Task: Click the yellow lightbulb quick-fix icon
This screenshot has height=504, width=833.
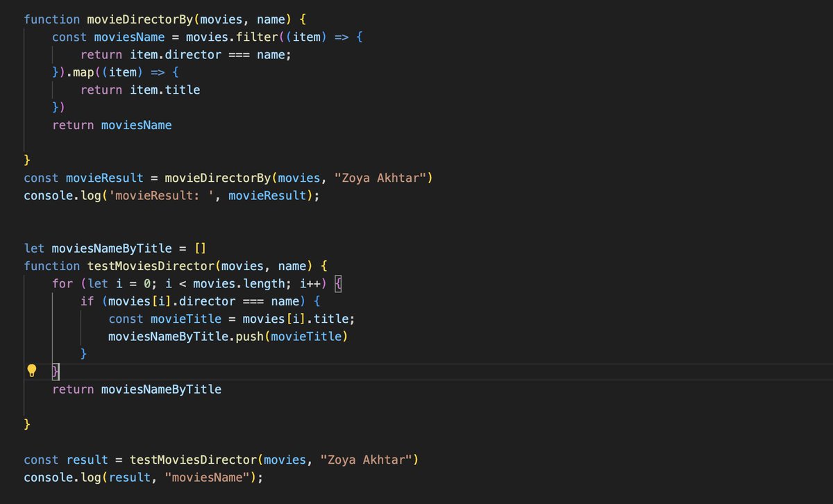Action: click(31, 371)
